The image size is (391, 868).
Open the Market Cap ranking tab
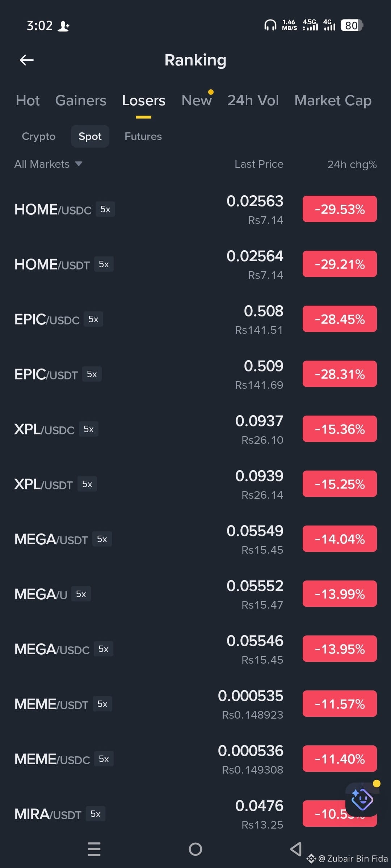333,101
